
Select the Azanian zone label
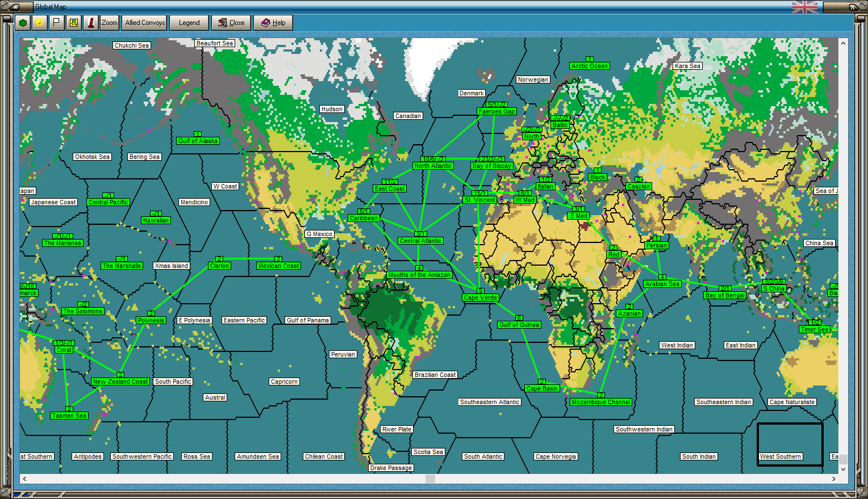point(629,313)
